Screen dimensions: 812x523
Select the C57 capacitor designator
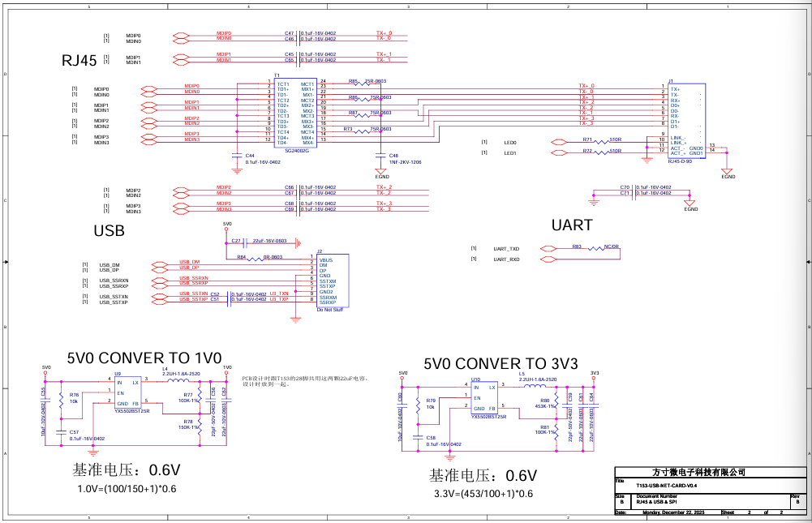pos(74,432)
